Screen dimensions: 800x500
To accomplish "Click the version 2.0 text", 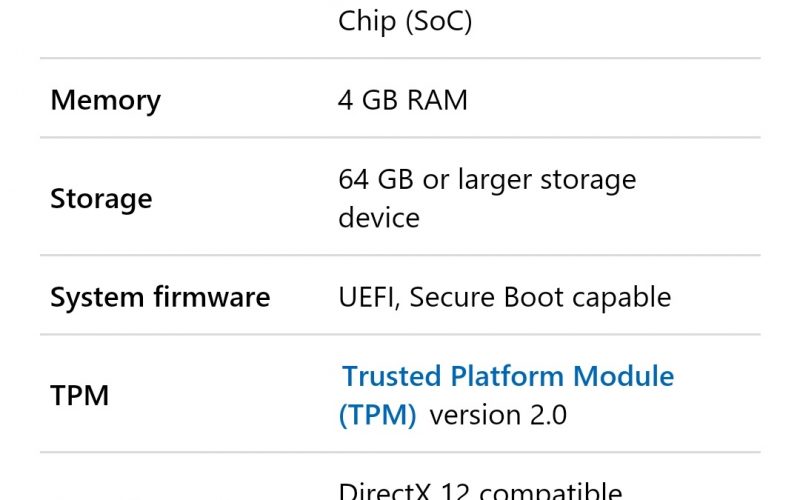I will point(498,415).
